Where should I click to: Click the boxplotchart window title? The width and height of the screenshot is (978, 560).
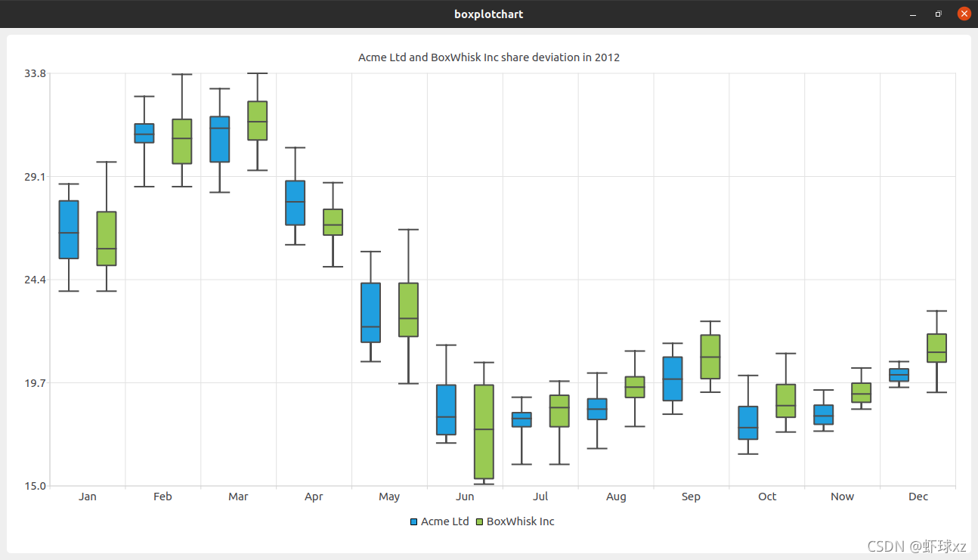click(x=488, y=14)
